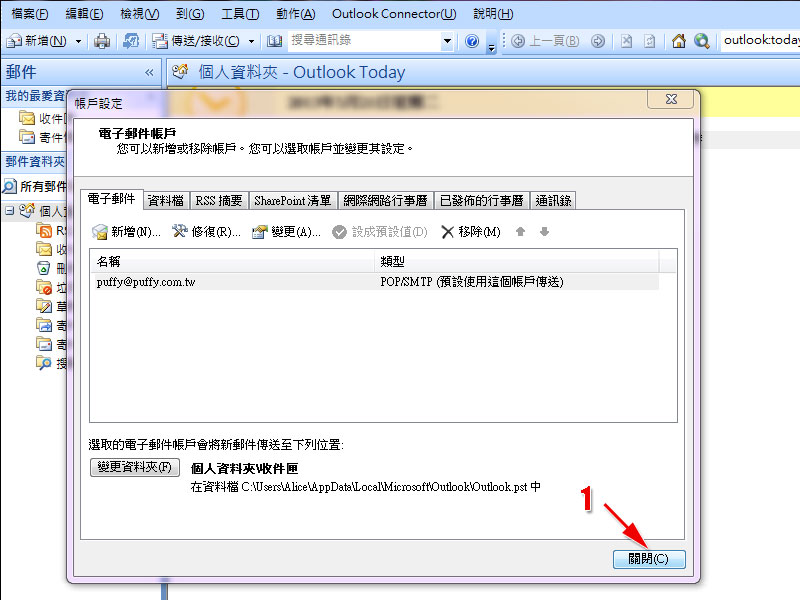Click the 傳送/接收 send/receive button
Image resolution: width=800 pixels, height=600 pixels.
click(x=197, y=41)
